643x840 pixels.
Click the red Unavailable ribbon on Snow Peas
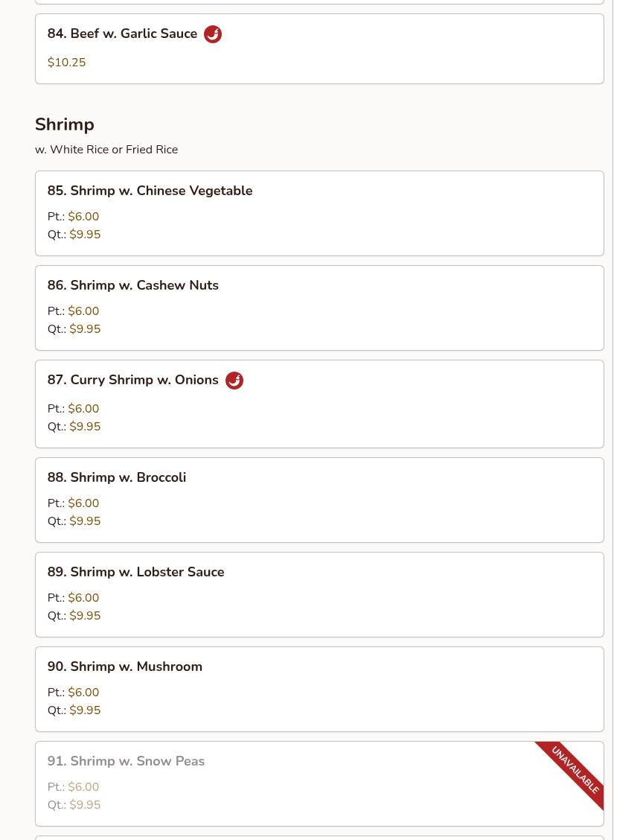click(x=575, y=769)
